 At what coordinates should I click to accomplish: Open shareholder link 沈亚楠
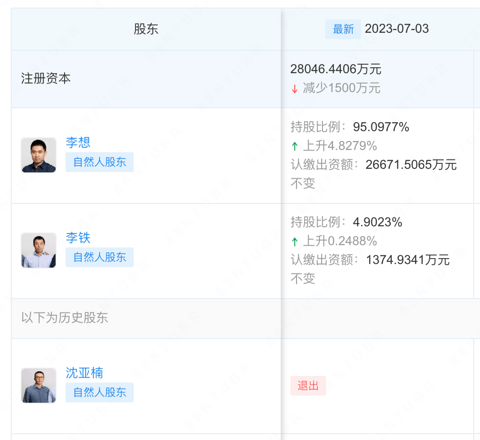click(x=84, y=373)
